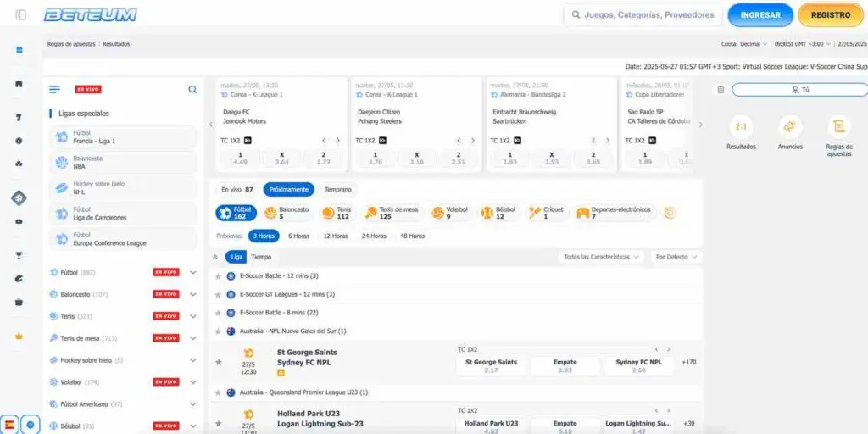Click the bet slip clipboard icon

pos(721,90)
